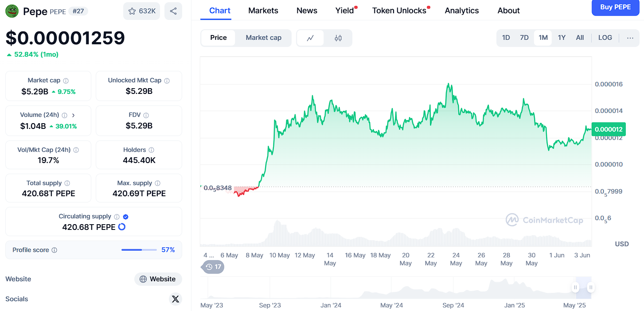The image size is (644, 311).
Task: Open the Chart tab
Action: click(x=220, y=11)
